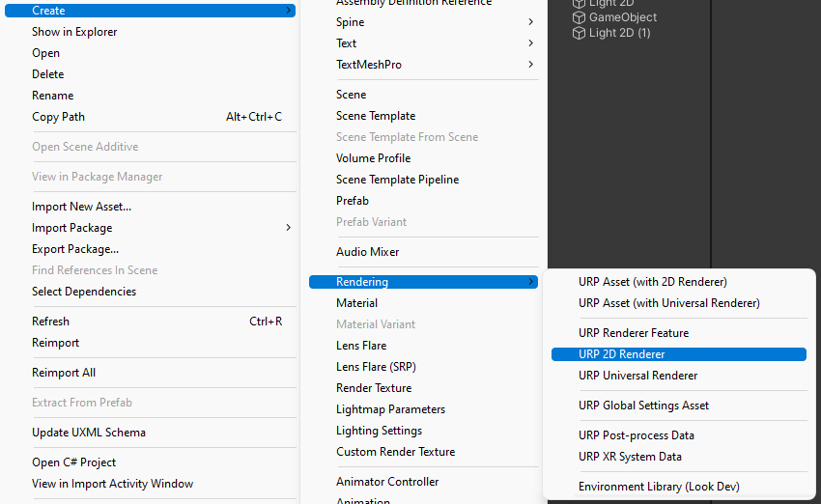Expand the Create submenu arrow
This screenshot has height=504, width=821.
coord(288,11)
